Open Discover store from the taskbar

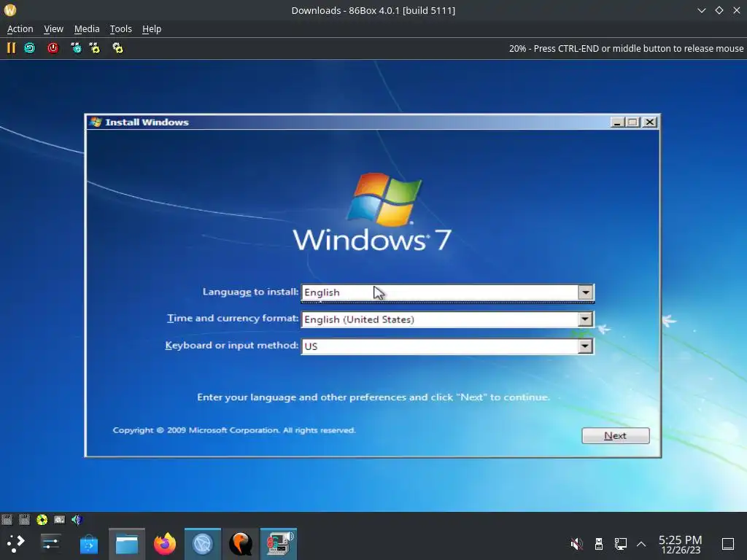88,544
